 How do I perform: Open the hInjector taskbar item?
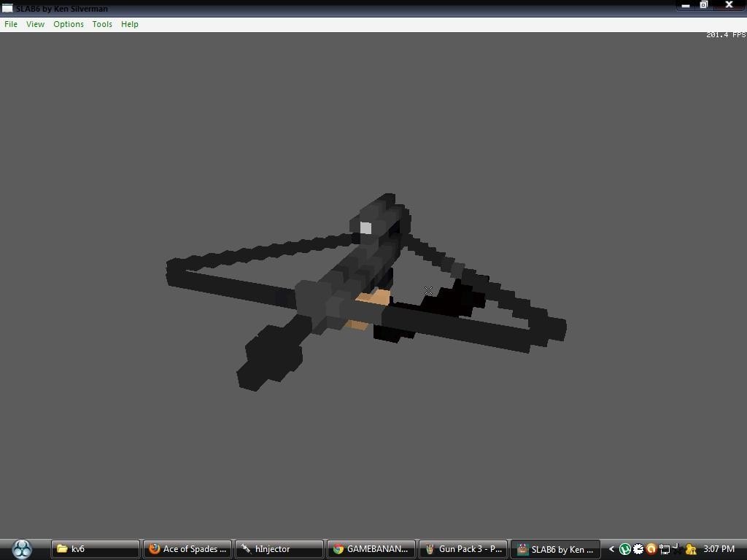pos(279,549)
